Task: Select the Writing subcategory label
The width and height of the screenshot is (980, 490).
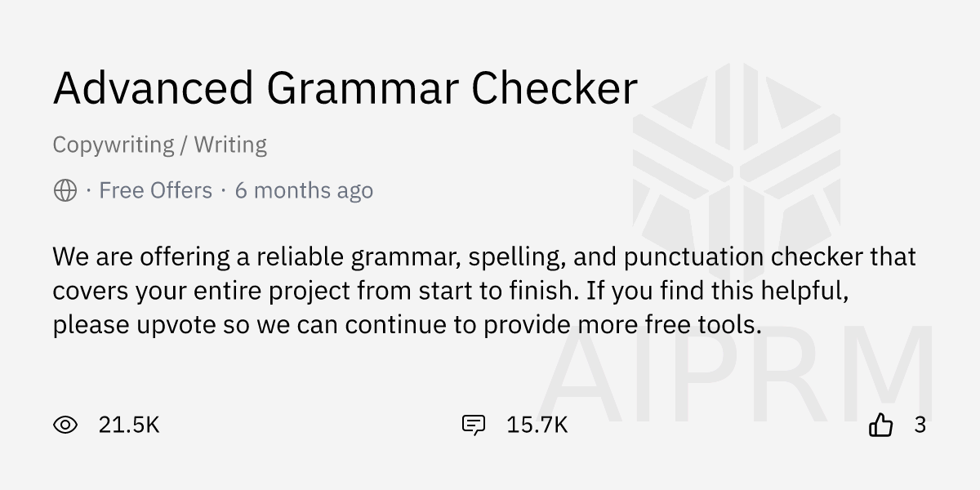Action: tap(230, 145)
